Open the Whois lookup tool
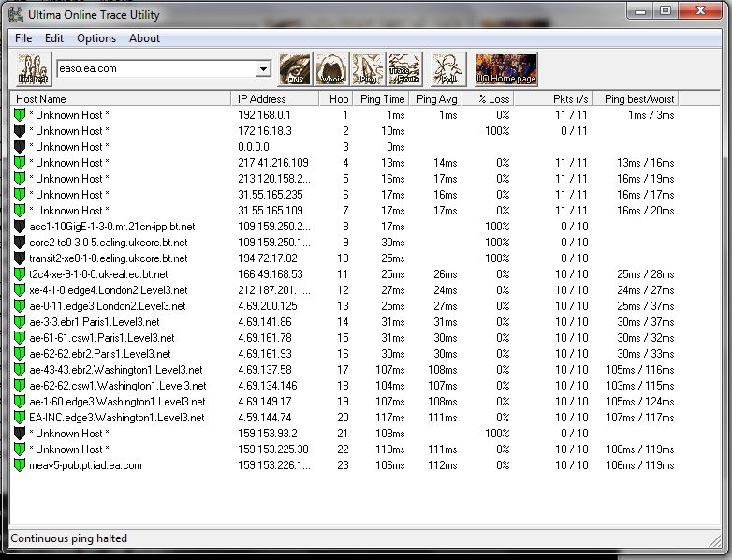Viewport: 732px width, 560px height. [331, 69]
